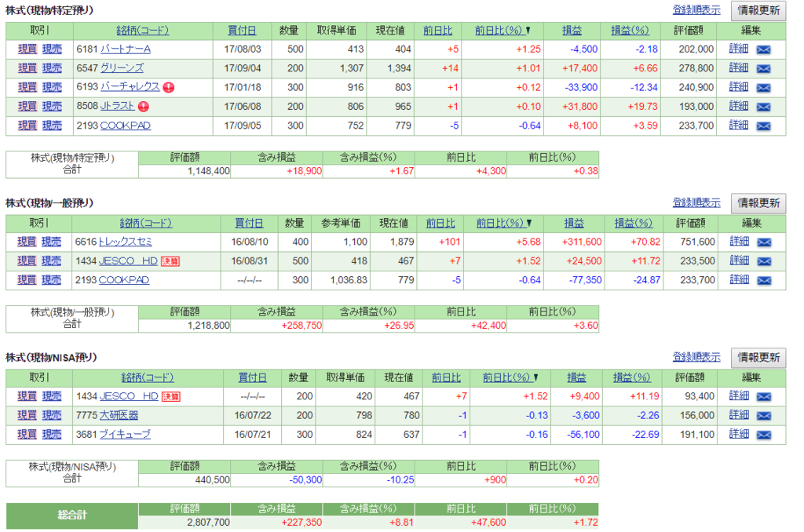Click 現買 for グリーンズ
The image size is (804, 532).
coord(27,68)
